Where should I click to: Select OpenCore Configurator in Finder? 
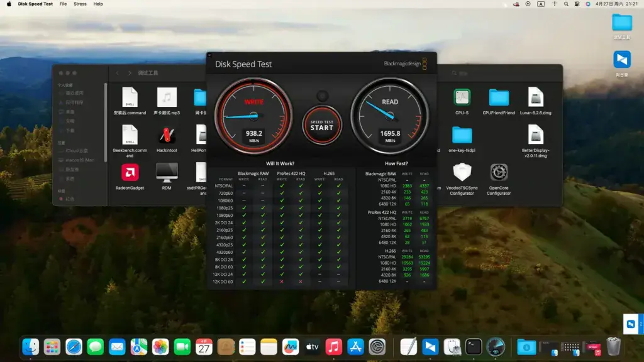tap(499, 178)
